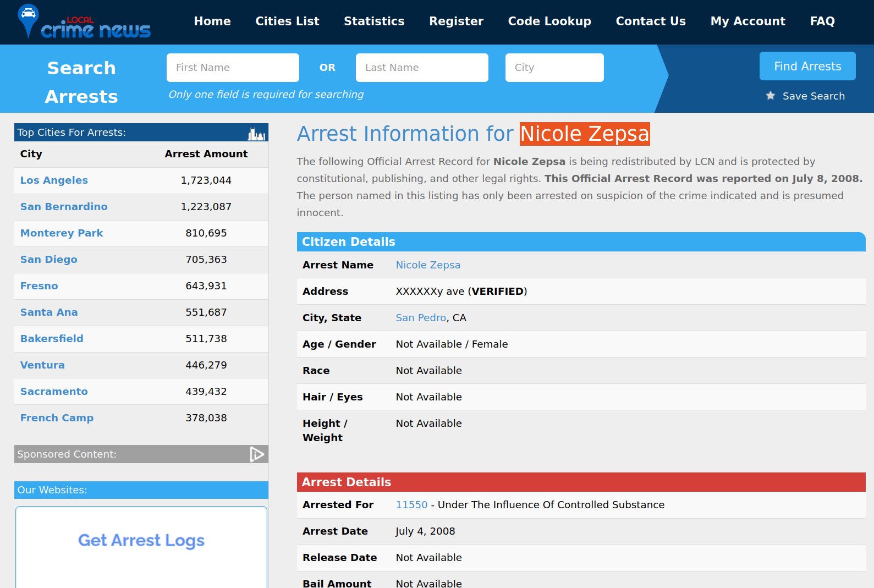Open the 11550 code link

tap(411, 505)
